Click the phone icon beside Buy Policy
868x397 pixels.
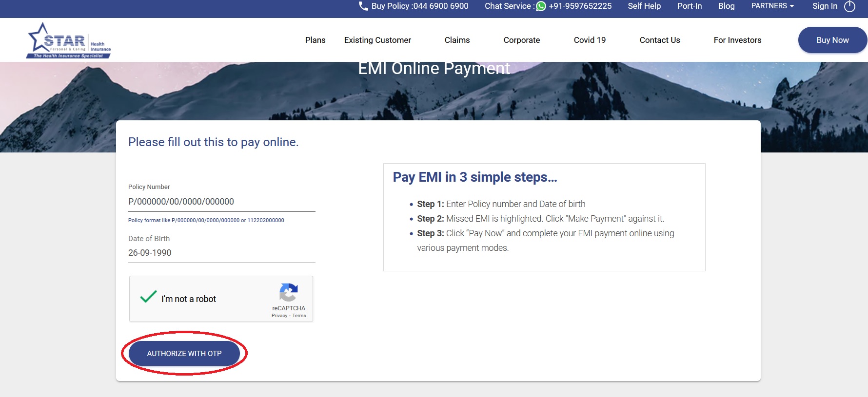[363, 6]
